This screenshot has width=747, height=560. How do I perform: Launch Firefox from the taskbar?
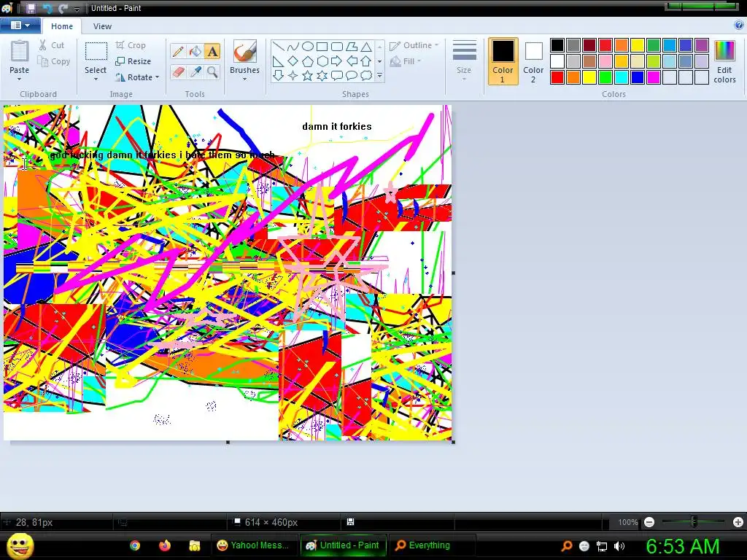tap(165, 545)
